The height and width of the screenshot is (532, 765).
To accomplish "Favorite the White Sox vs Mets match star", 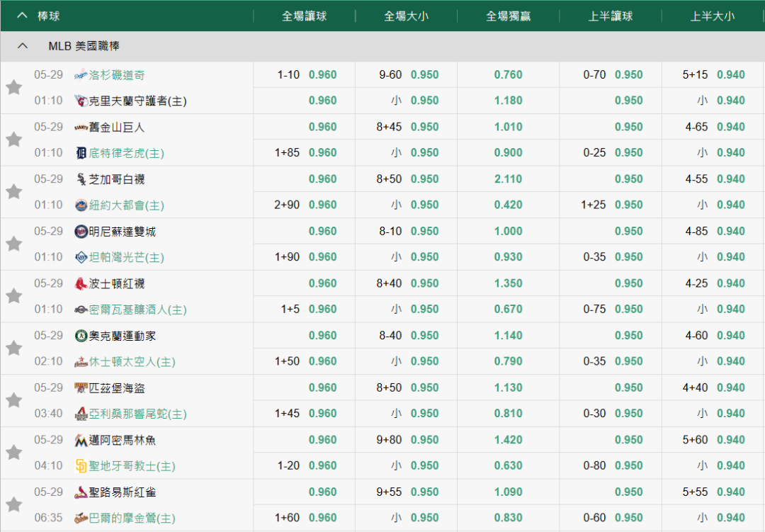I will coord(13,192).
